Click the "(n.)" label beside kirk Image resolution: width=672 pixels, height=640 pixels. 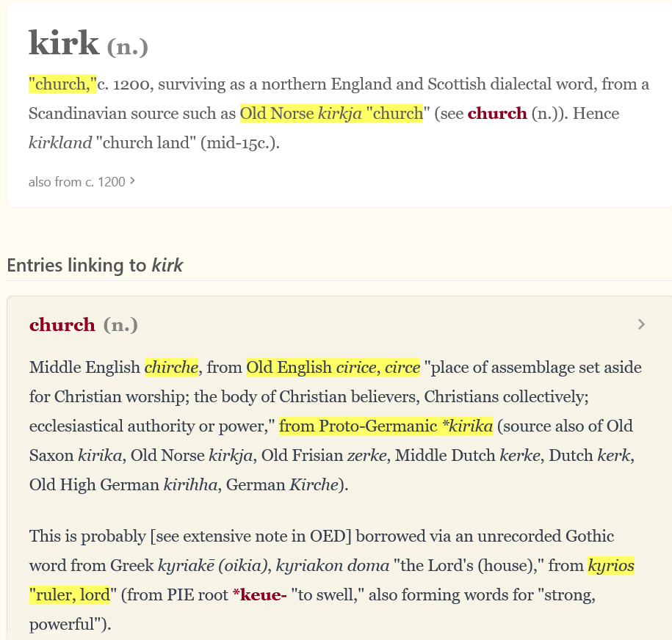click(128, 48)
